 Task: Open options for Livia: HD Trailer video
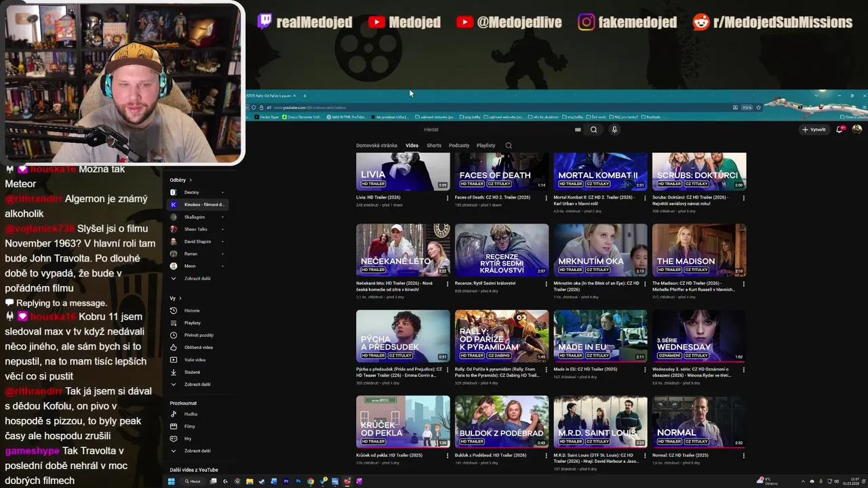448,199
